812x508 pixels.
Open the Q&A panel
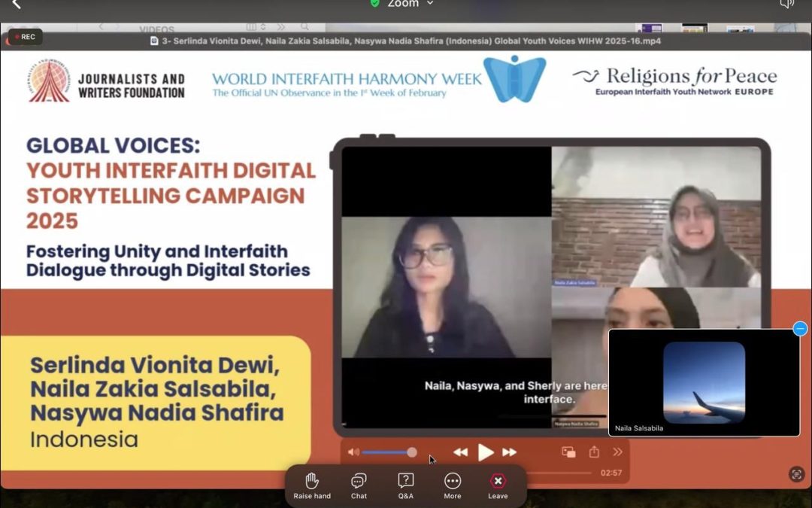(x=405, y=485)
